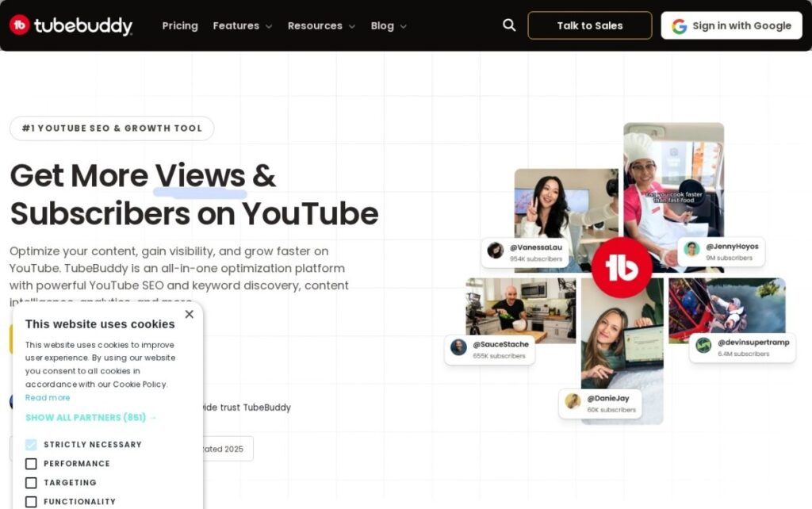This screenshot has height=509, width=812.
Task: Expand the Blog dropdown menu
Action: coord(389,26)
